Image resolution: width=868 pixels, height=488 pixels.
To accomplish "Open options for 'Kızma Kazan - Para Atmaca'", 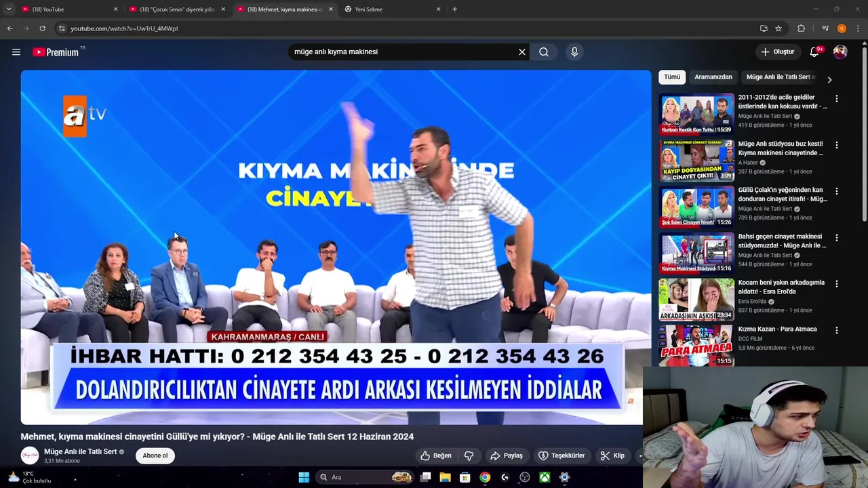I will (837, 330).
